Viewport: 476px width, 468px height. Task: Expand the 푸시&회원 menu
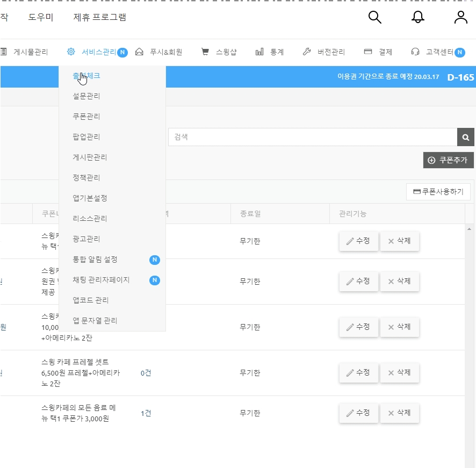coord(159,52)
